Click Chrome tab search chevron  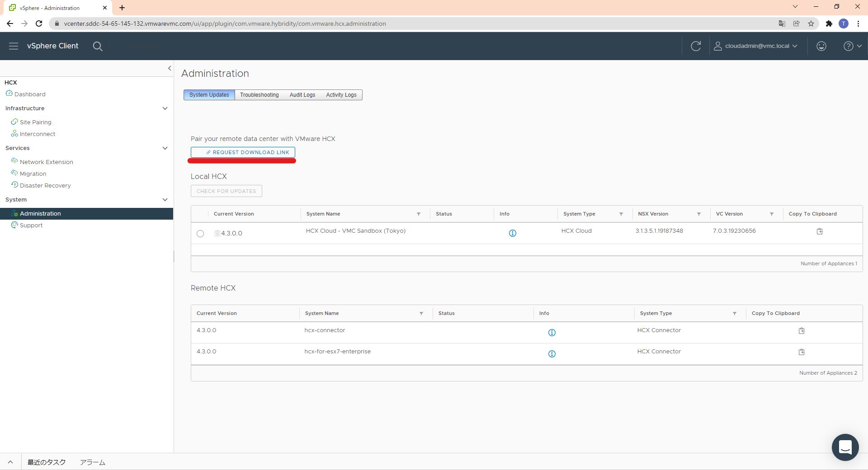click(x=795, y=6)
